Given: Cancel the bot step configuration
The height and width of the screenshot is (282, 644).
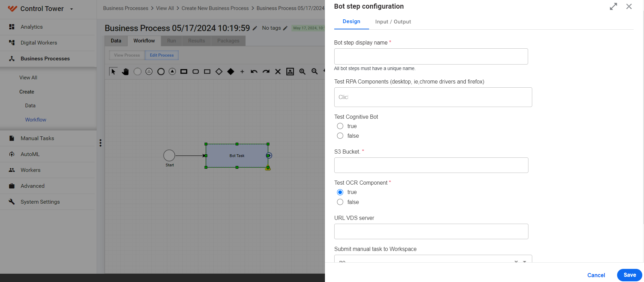Looking at the screenshot, I should click(x=596, y=275).
